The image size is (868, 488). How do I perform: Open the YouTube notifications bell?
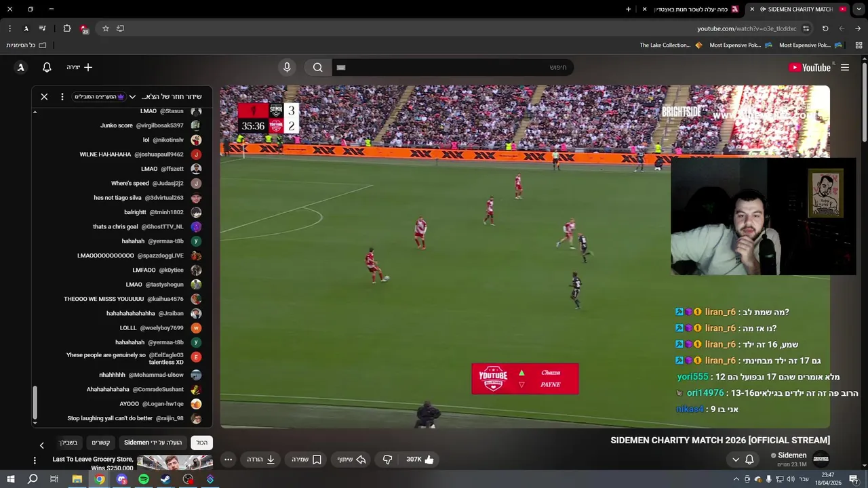point(47,67)
